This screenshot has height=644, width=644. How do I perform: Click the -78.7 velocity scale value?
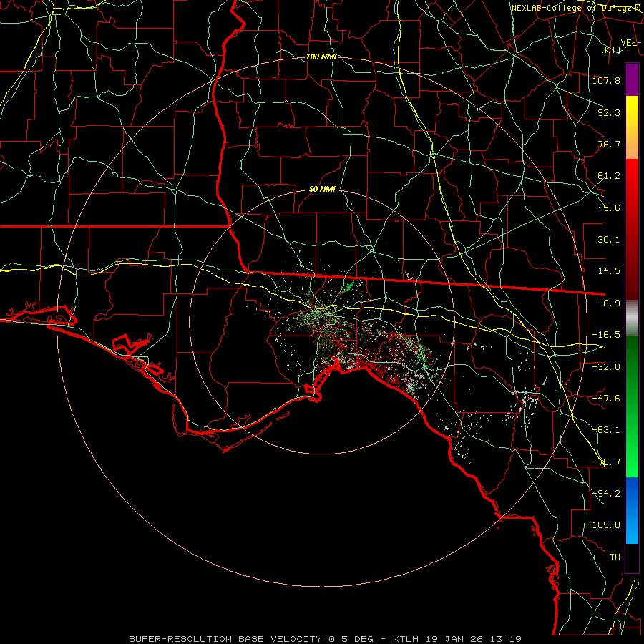[606, 462]
